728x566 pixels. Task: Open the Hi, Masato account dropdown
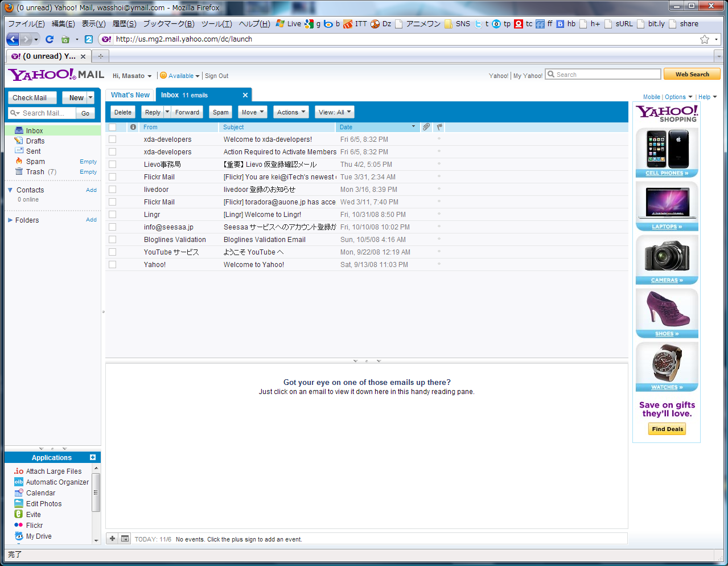tap(132, 76)
